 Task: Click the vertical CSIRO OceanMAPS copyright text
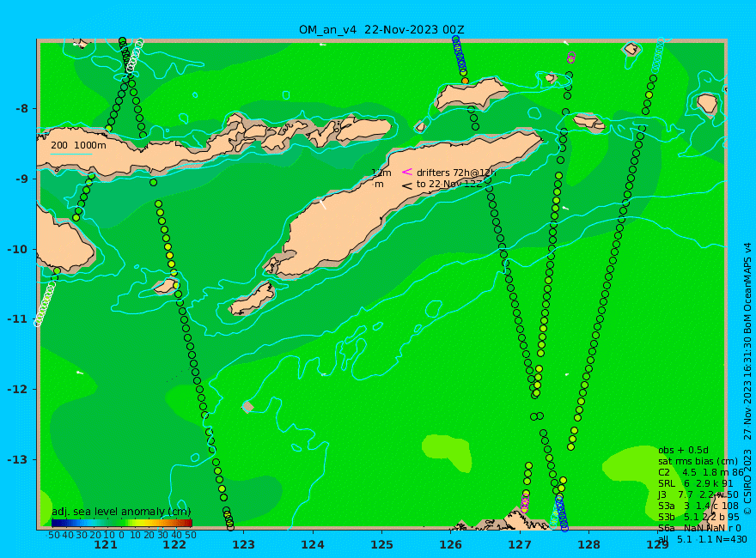pos(747,379)
